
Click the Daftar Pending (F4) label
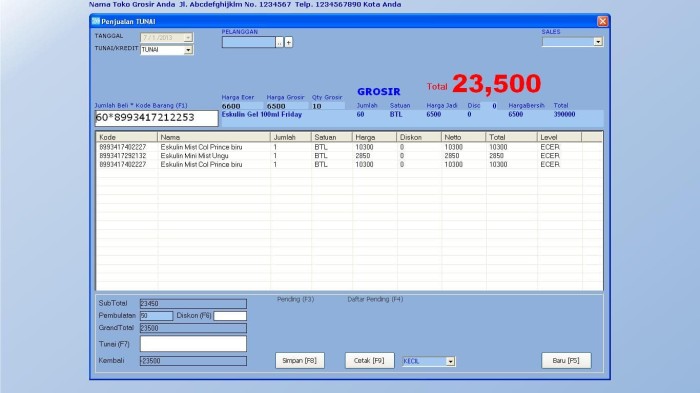coord(375,299)
